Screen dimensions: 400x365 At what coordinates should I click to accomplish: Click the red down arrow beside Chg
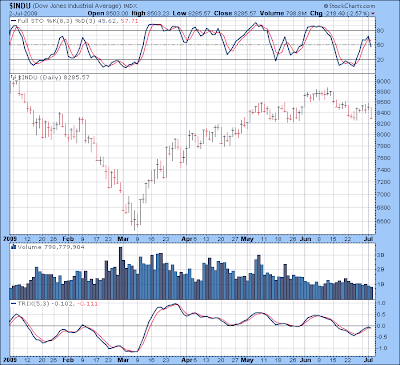tap(372, 14)
